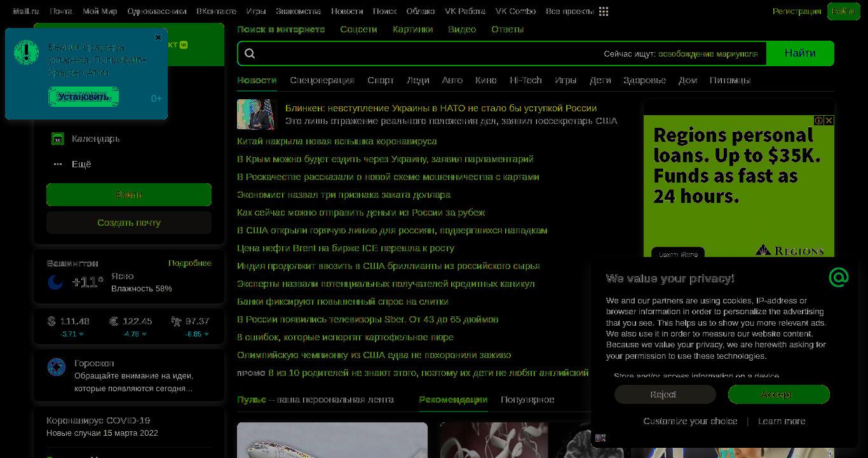Open the horoscope zodiac icon
This screenshot has width=868, height=458.
[57, 367]
